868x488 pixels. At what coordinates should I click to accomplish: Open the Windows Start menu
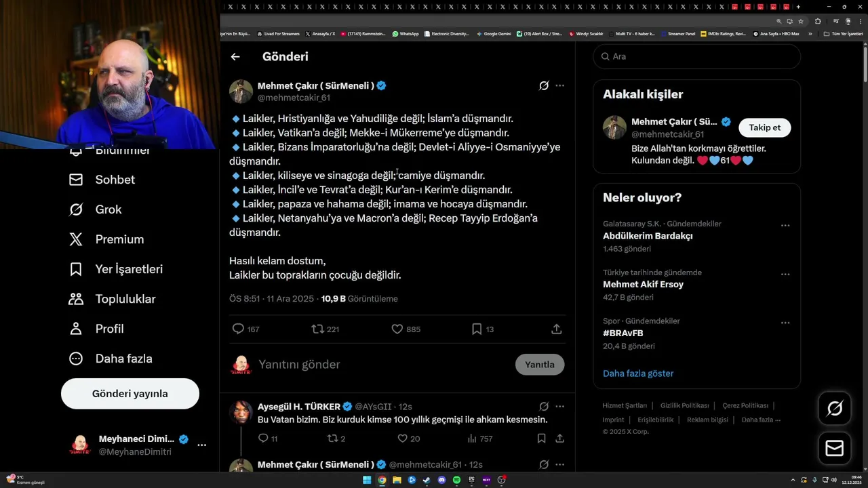(x=367, y=480)
